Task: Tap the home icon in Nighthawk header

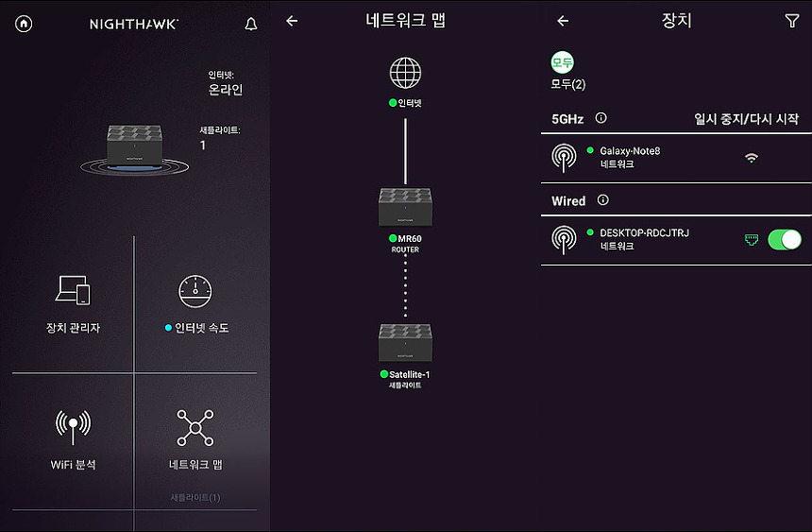Action: (x=24, y=24)
